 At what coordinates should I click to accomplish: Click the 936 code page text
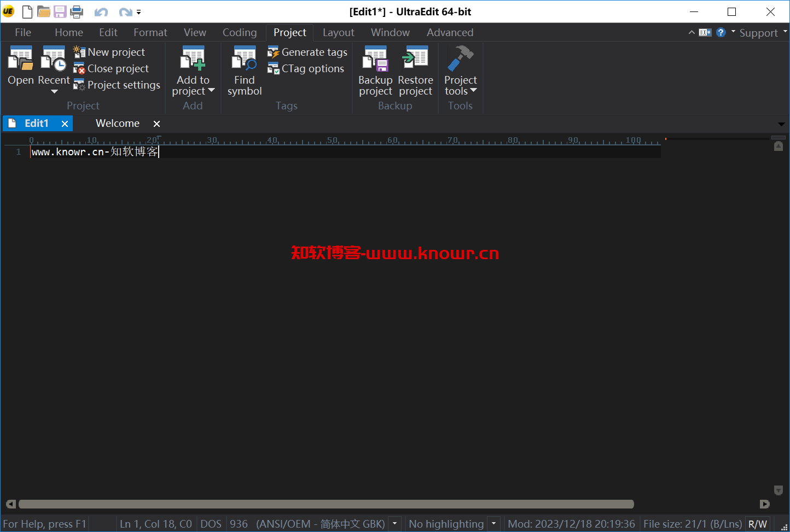coord(239,524)
